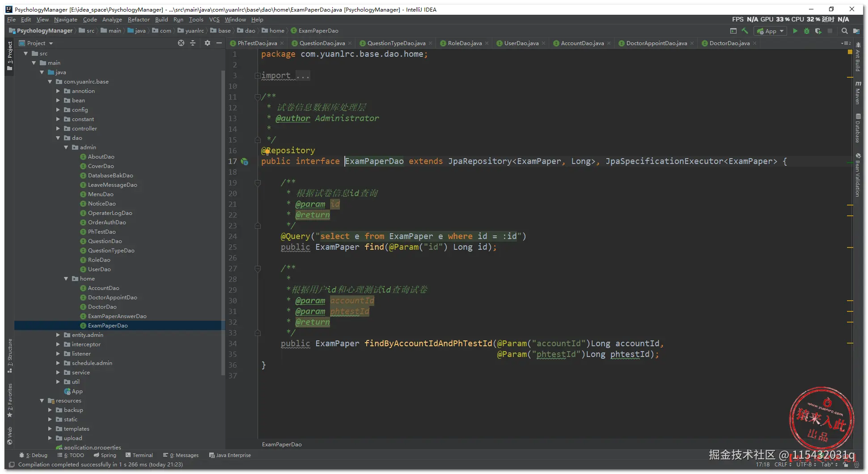Toggle the Web tool window
868x474 pixels.
click(x=10, y=436)
